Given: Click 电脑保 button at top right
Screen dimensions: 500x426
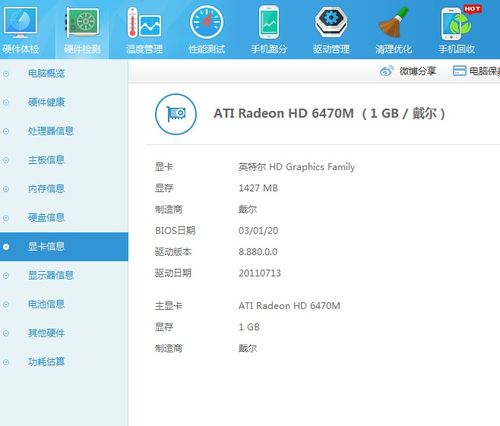Looking at the screenshot, I should tap(476, 71).
